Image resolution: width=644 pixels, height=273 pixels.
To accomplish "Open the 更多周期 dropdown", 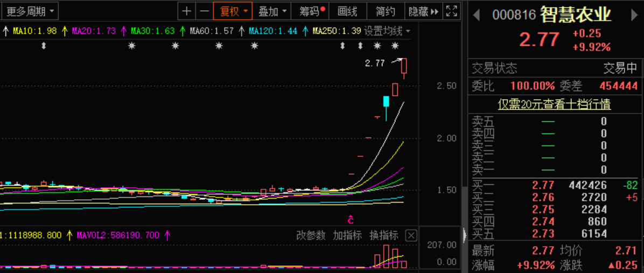I will [29, 11].
